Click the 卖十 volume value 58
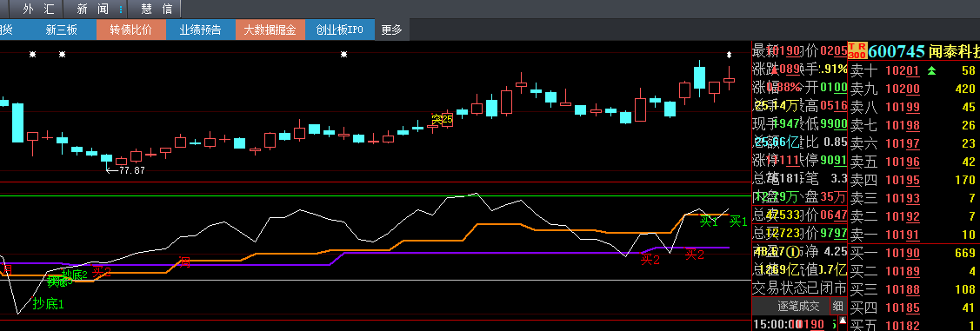 969,70
